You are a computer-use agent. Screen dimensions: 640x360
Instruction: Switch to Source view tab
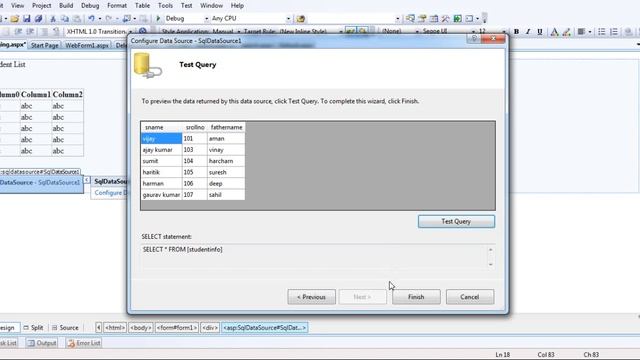point(65,328)
